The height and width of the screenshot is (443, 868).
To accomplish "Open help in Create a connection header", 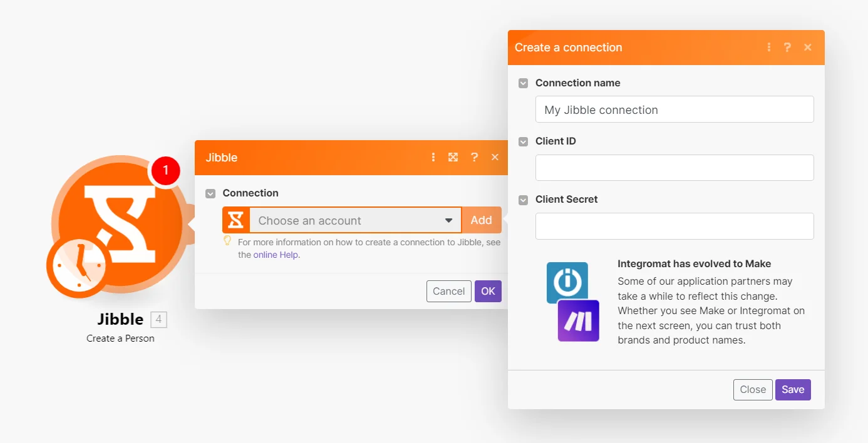I will [787, 47].
